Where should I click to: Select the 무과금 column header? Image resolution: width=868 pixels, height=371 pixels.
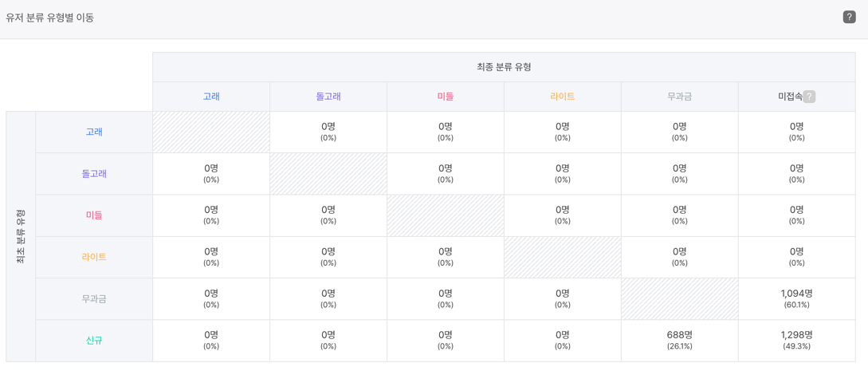[680, 97]
